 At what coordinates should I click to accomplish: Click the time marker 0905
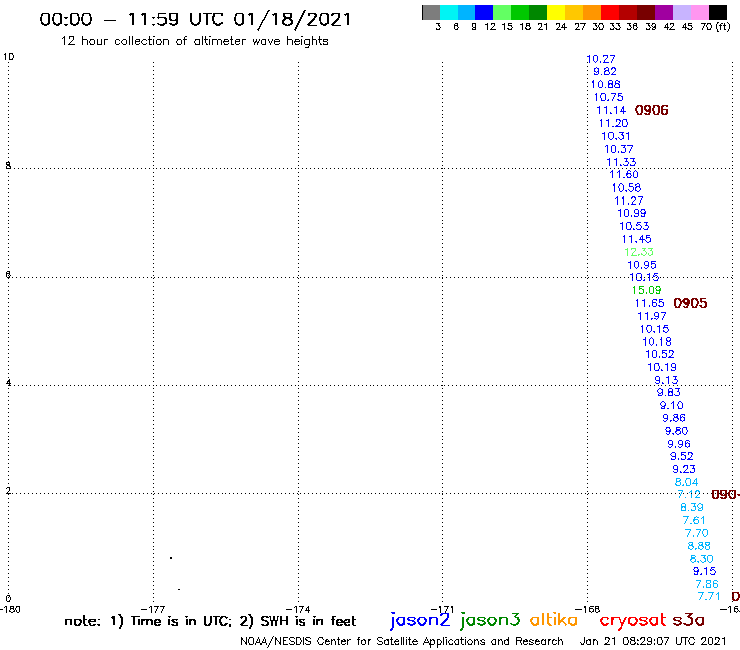point(690,304)
